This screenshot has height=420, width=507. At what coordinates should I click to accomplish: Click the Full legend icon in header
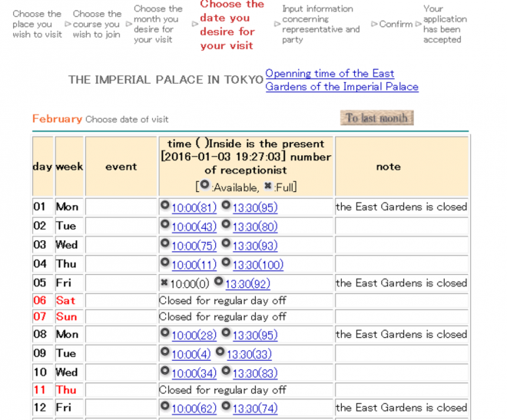(268, 186)
